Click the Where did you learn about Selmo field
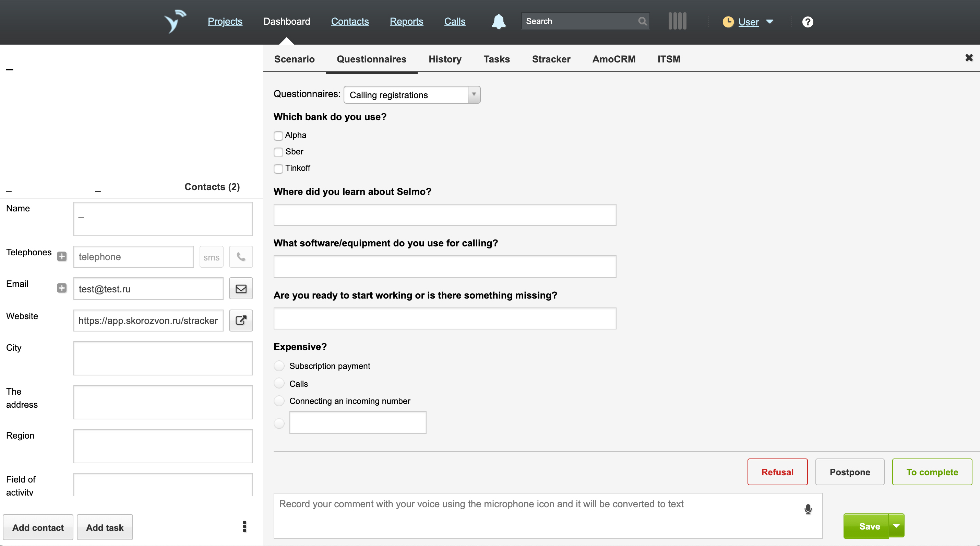 tap(444, 215)
